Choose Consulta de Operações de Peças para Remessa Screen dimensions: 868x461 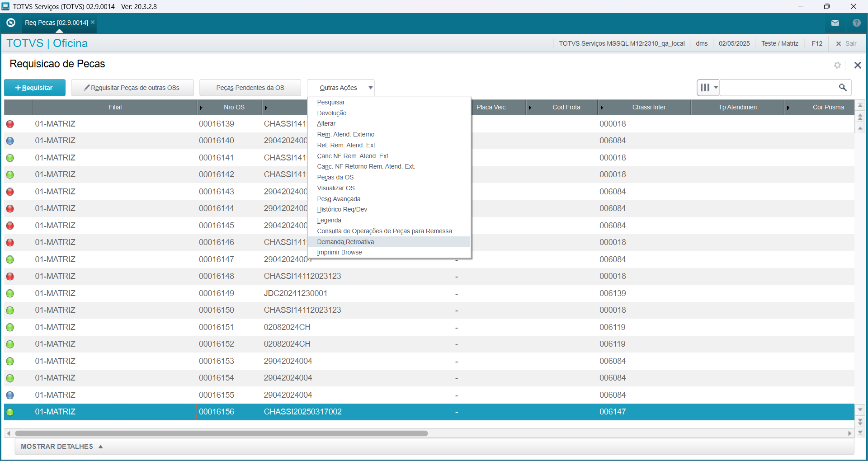(389, 231)
